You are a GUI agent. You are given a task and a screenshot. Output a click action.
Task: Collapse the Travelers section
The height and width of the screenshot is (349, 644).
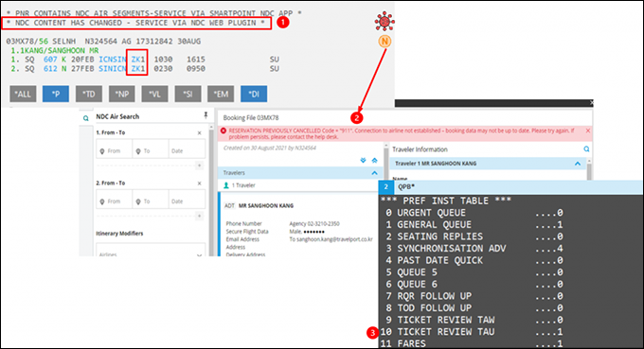[374, 173]
